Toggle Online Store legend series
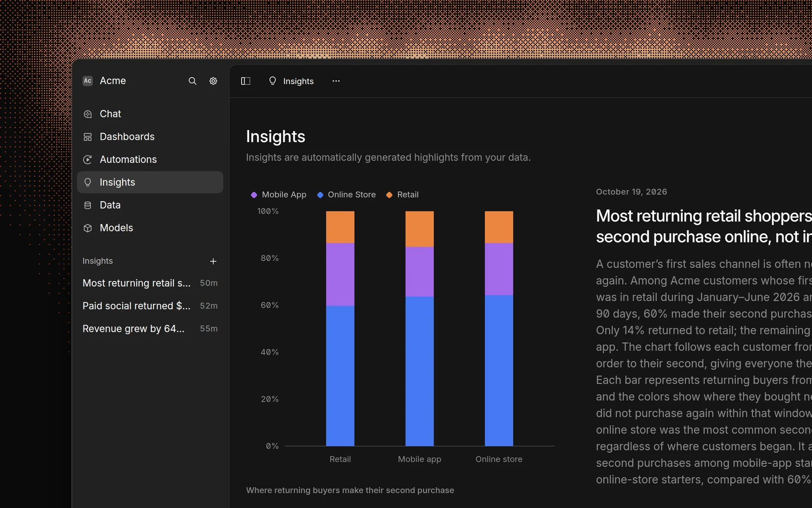The image size is (812, 508). coord(346,195)
